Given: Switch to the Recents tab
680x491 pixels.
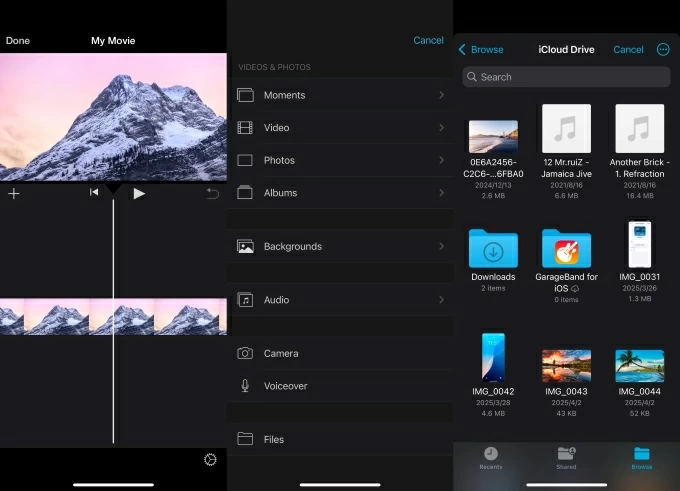Looking at the screenshot, I should point(491,458).
